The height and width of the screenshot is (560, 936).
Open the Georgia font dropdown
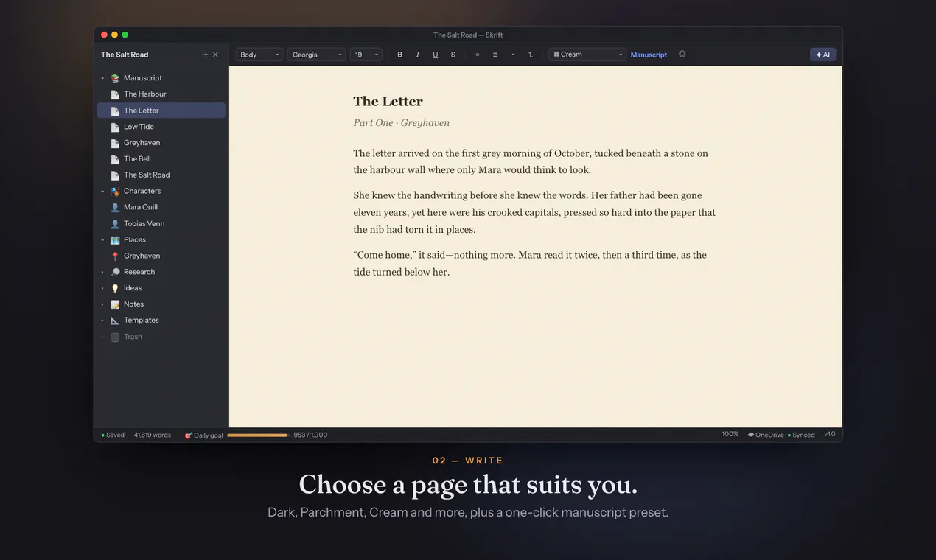317,55
